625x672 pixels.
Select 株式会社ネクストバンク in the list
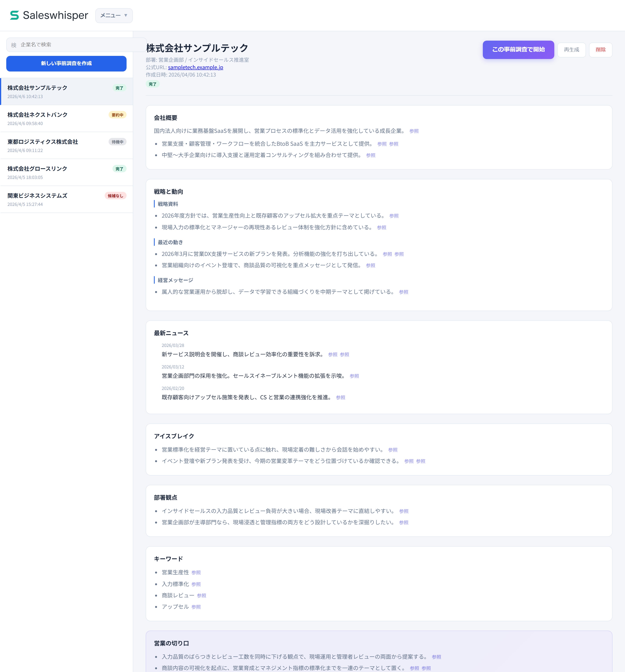(x=37, y=115)
